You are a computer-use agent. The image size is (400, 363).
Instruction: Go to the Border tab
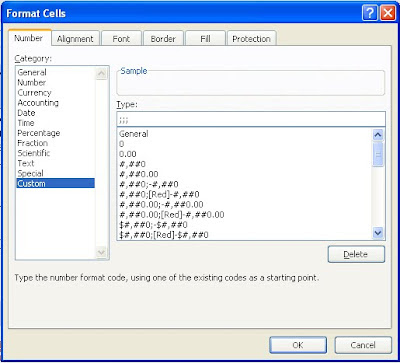point(163,39)
